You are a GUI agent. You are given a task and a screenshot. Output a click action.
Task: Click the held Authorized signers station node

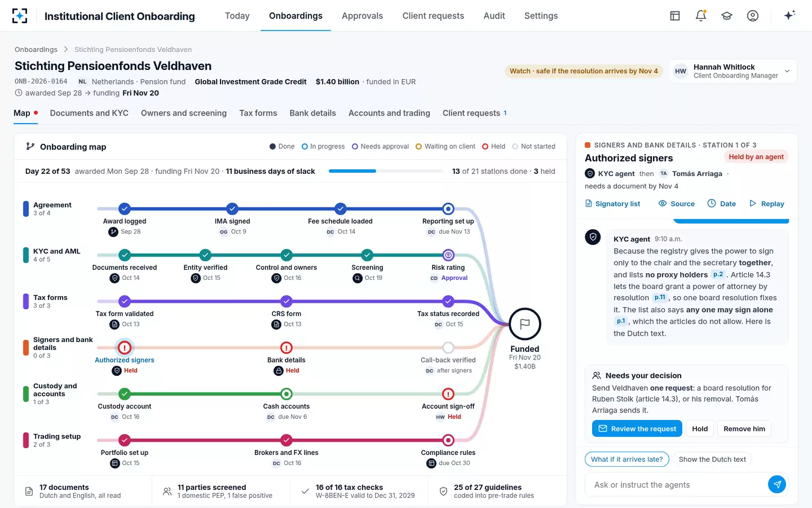tap(125, 348)
